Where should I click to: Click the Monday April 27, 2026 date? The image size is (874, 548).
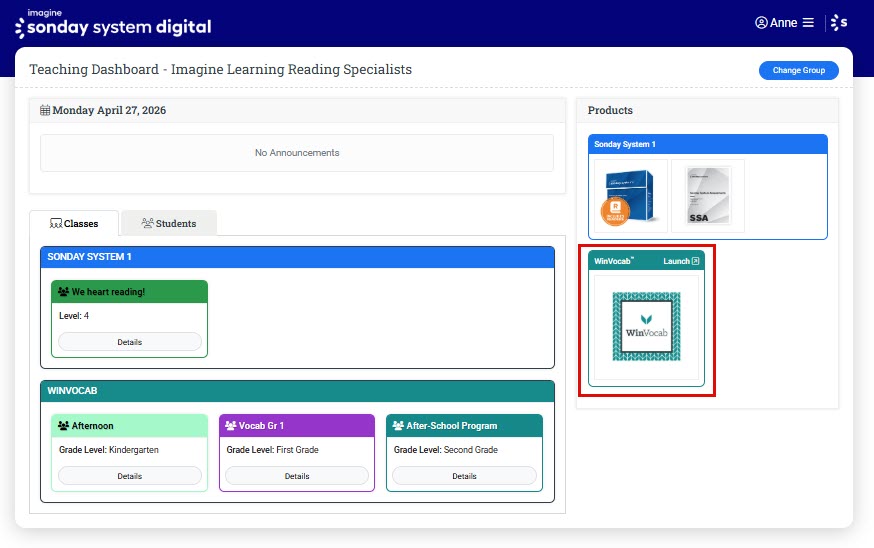(x=109, y=110)
